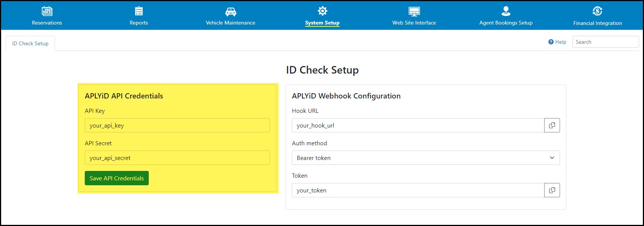Click into the Search box
This screenshot has height=226, width=644.
tap(606, 42)
